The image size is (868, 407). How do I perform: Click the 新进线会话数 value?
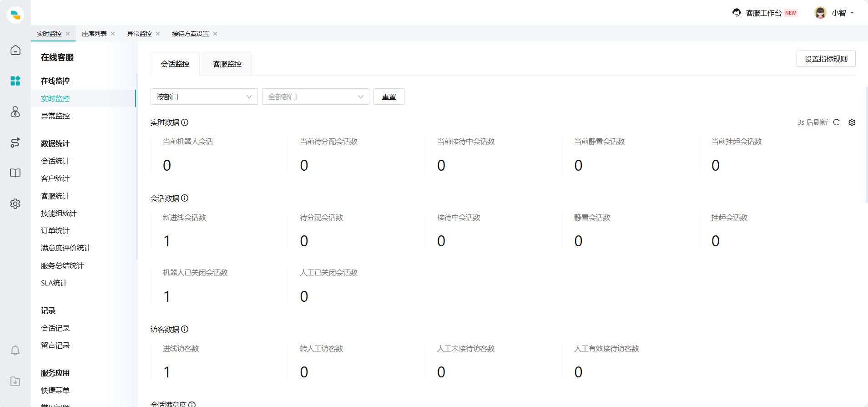(x=167, y=241)
